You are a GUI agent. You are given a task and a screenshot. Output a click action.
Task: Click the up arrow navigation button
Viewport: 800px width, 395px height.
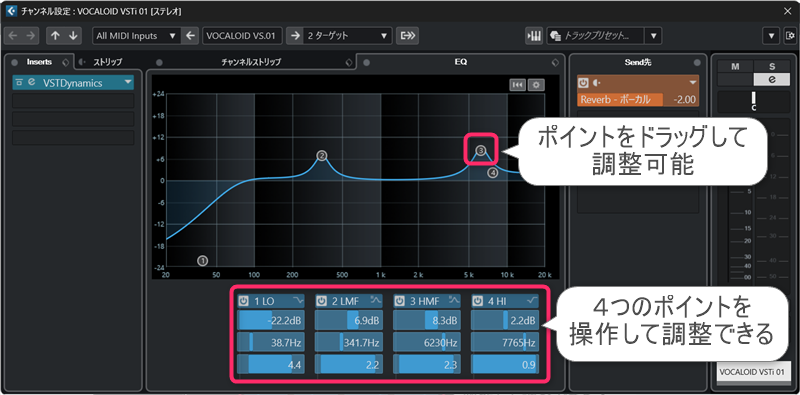(56, 36)
